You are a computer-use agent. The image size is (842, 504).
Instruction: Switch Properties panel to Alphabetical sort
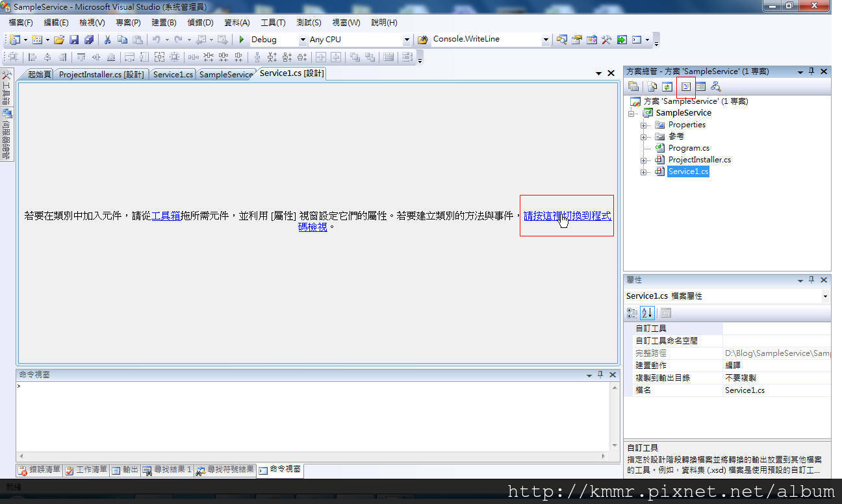tap(647, 313)
